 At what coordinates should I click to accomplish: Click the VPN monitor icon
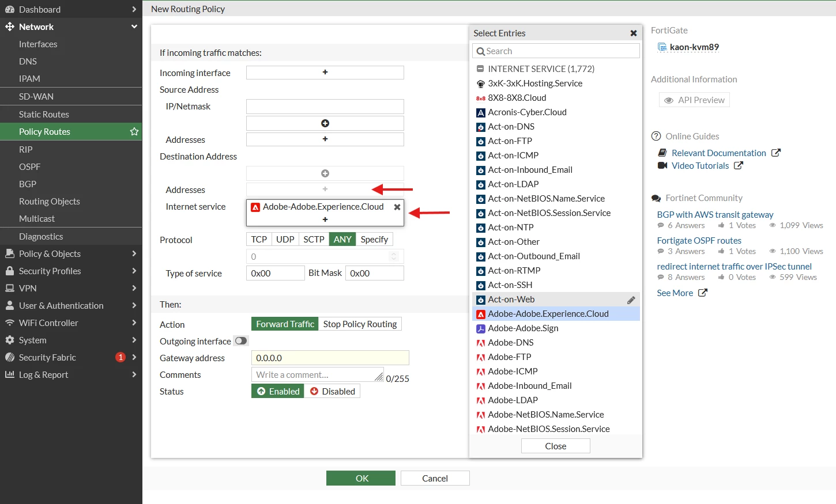tap(10, 288)
